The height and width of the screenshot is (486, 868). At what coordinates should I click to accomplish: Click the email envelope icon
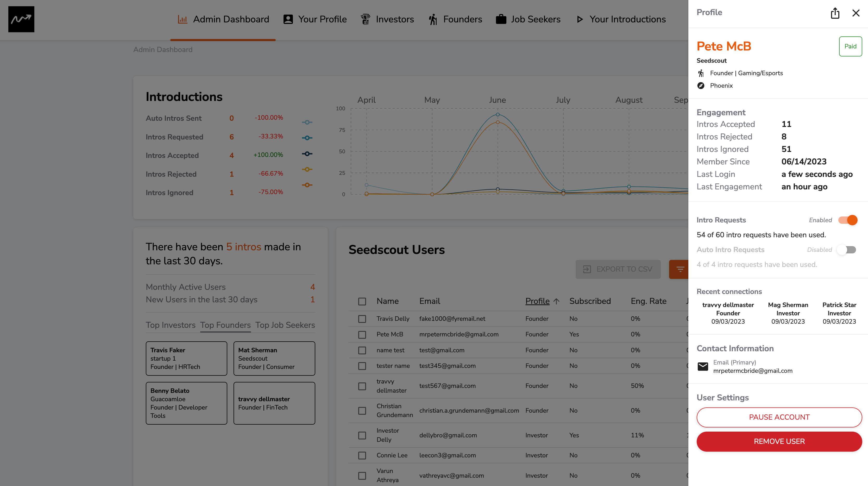(x=703, y=366)
